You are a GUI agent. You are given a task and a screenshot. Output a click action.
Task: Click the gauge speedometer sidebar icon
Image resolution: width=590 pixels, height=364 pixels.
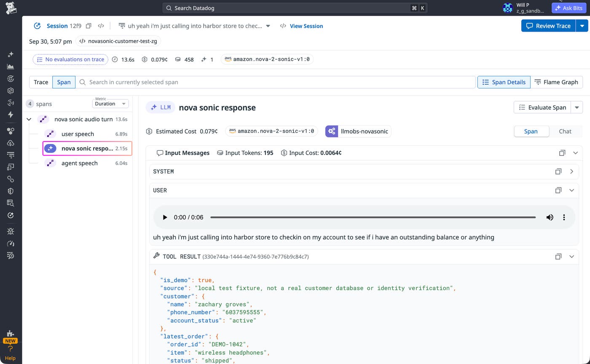[11, 244]
